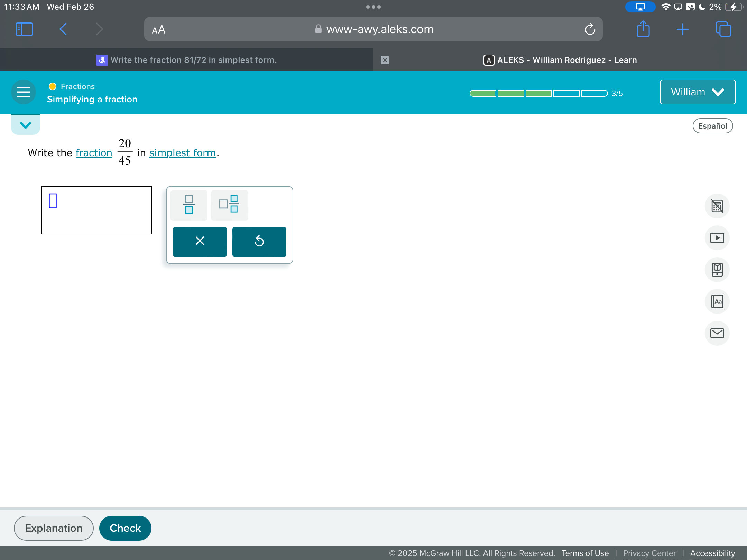Select the mixed number fraction icon
The image size is (747, 560).
point(229,205)
